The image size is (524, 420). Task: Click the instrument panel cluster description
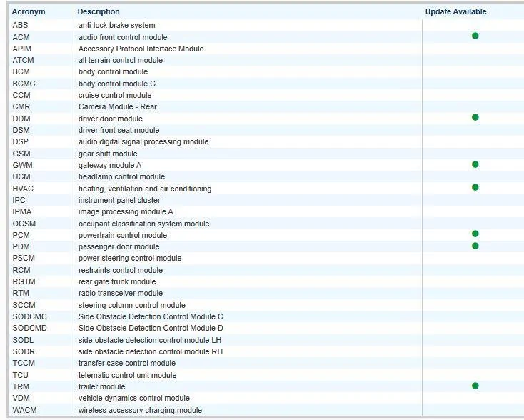(119, 201)
